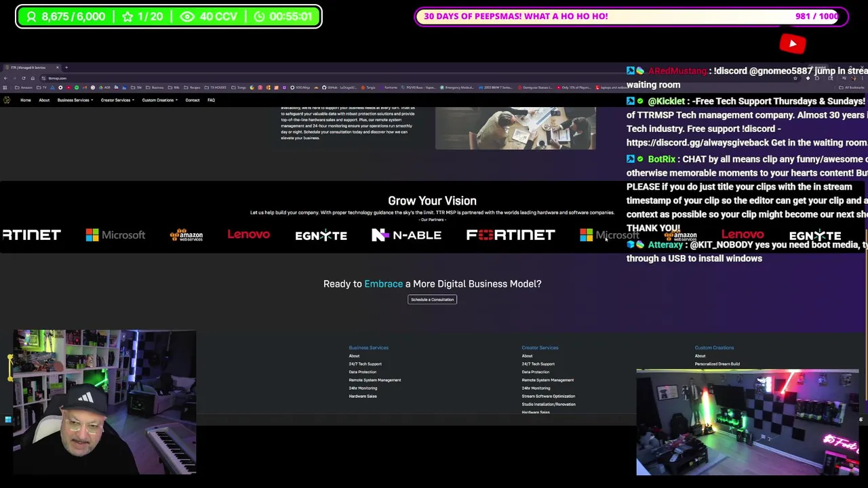
Task: Click the browser back arrow
Action: [5, 78]
